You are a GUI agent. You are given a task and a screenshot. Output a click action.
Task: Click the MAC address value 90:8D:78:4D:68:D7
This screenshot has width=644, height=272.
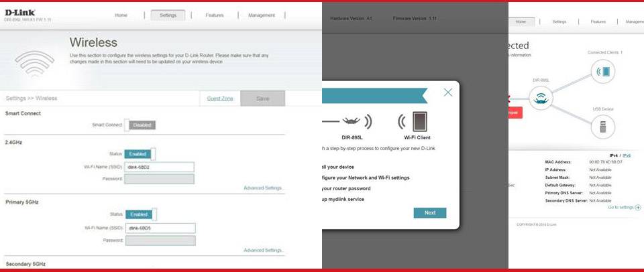pos(605,162)
